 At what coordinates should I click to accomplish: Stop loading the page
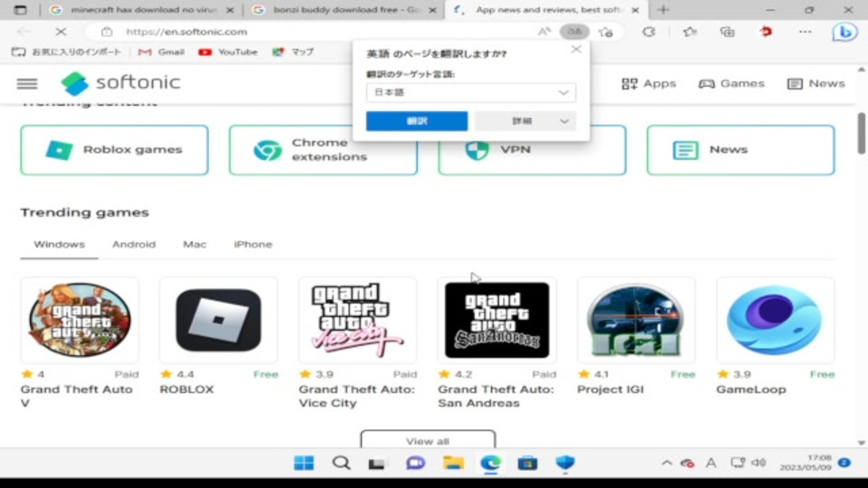tap(61, 32)
